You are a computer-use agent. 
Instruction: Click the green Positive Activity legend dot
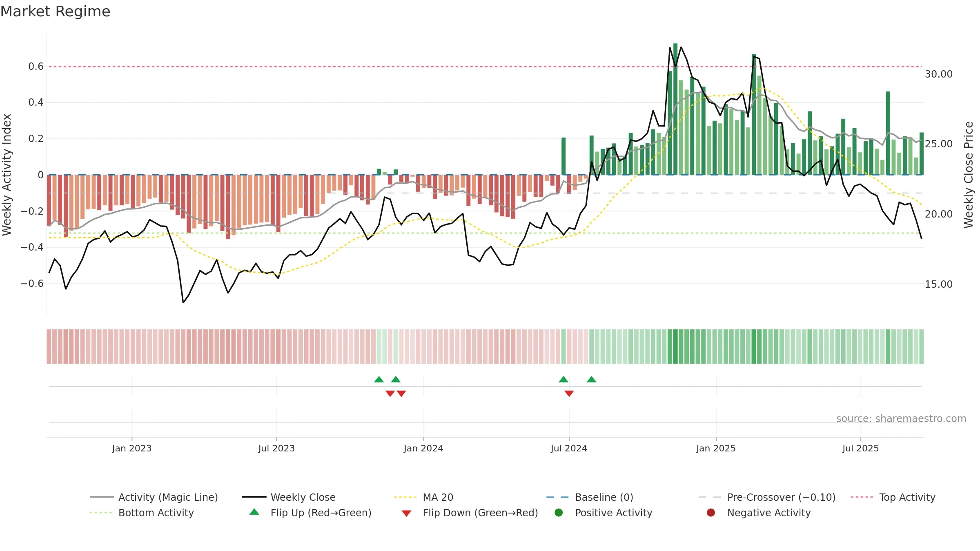click(x=559, y=513)
